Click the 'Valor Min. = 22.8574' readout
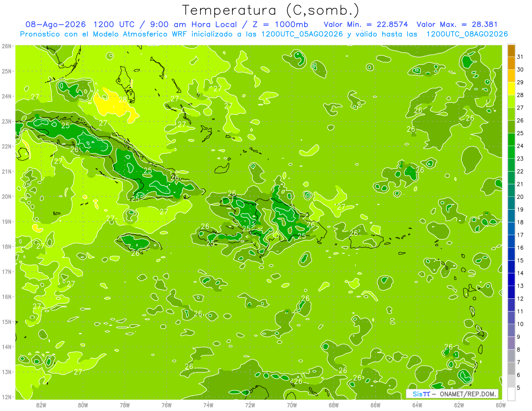The height and width of the screenshot is (411, 532). click(x=366, y=24)
